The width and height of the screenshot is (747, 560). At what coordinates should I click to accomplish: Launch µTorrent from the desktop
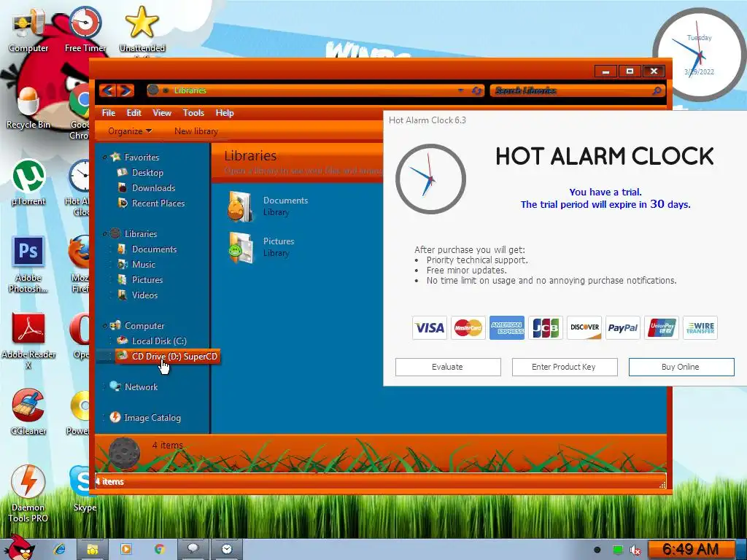tap(28, 183)
